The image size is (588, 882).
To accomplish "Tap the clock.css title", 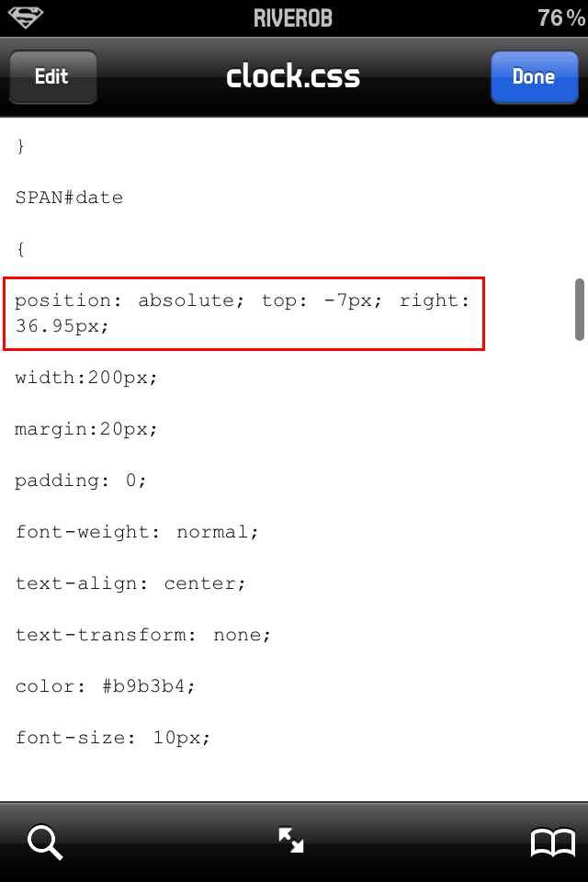I will (x=293, y=76).
